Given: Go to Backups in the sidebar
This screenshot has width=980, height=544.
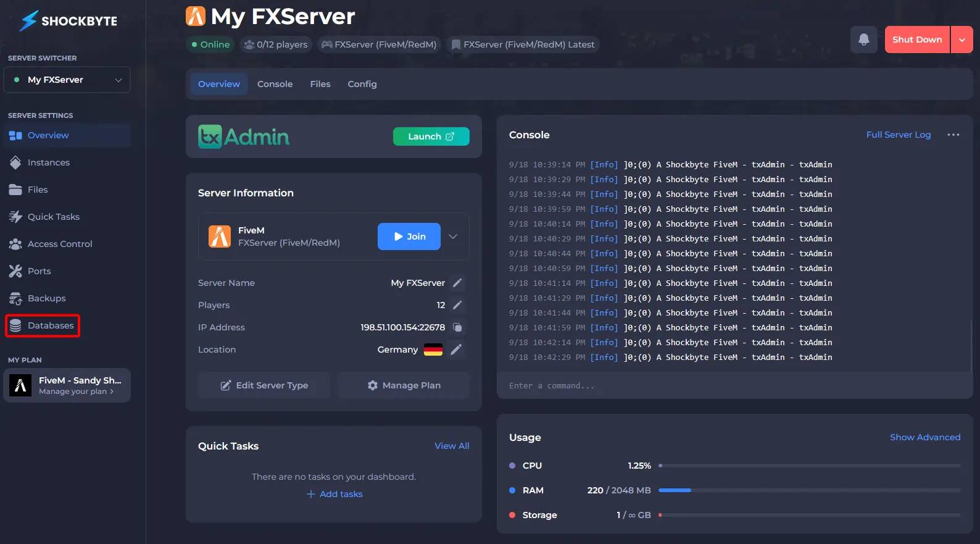Looking at the screenshot, I should point(46,298).
